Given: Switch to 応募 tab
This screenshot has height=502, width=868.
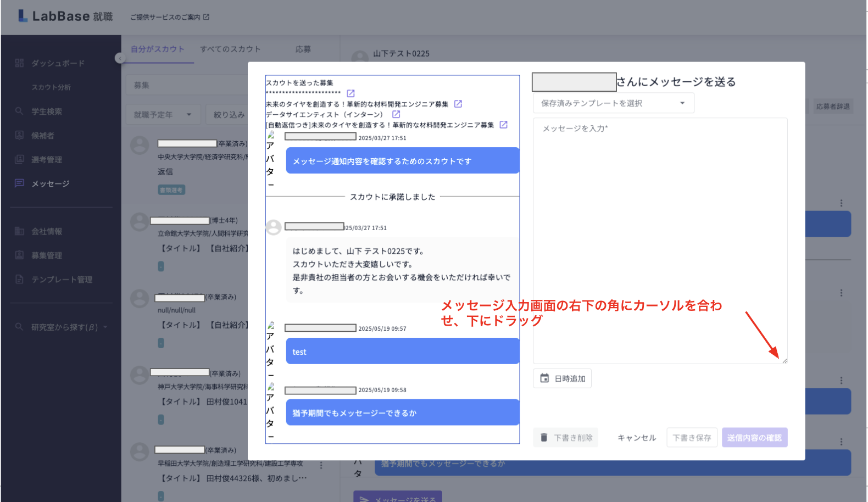Looking at the screenshot, I should tap(303, 49).
